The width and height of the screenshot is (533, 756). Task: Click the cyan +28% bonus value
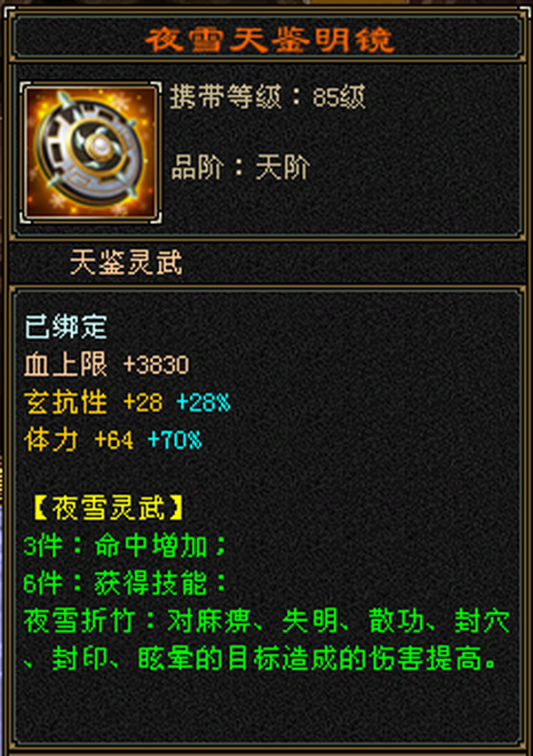click(203, 402)
